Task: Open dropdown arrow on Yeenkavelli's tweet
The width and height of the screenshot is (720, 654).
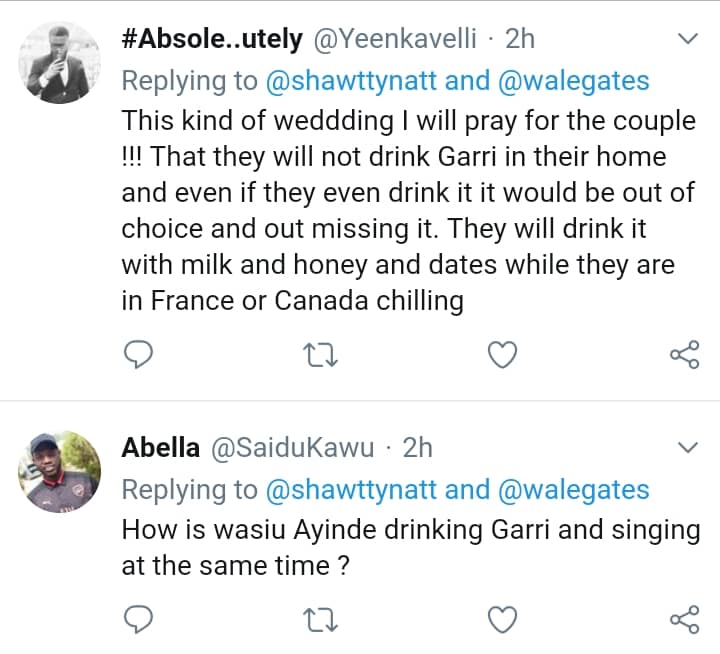Action: [x=688, y=40]
